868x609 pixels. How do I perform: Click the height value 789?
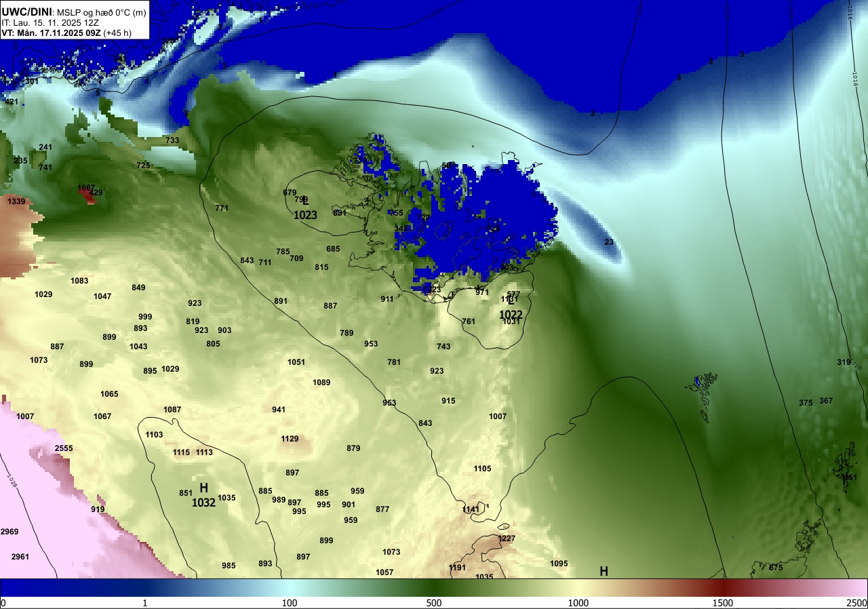point(347,333)
